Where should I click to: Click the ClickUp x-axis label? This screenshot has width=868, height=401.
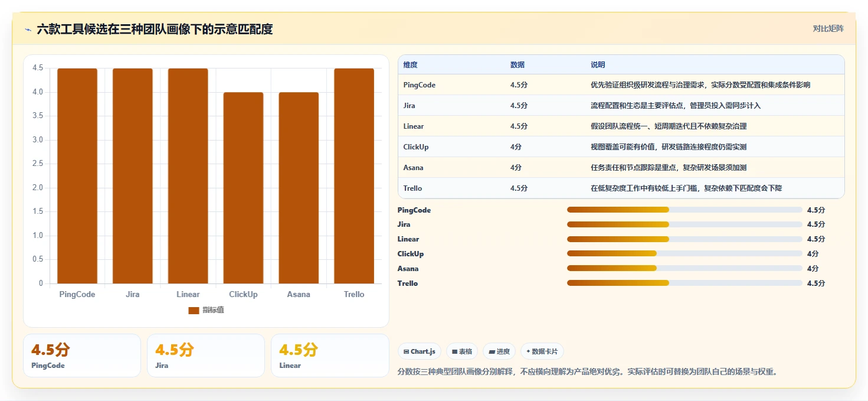pyautogui.click(x=243, y=294)
